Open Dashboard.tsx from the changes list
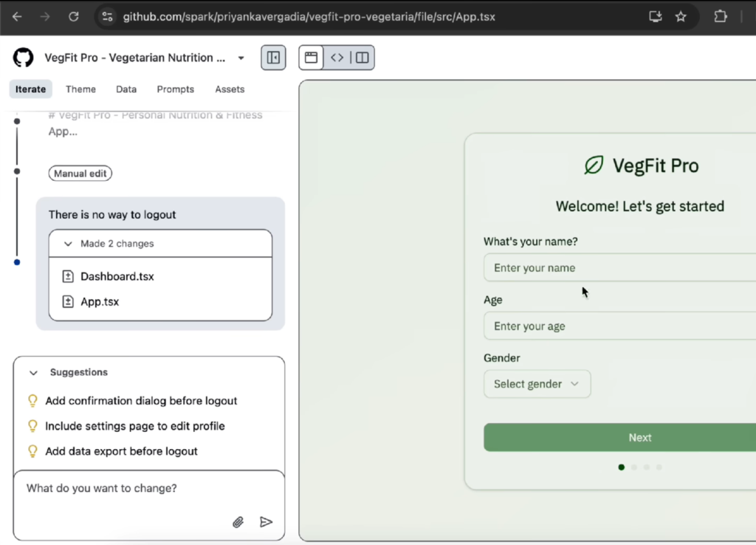The width and height of the screenshot is (756, 545). point(117,277)
